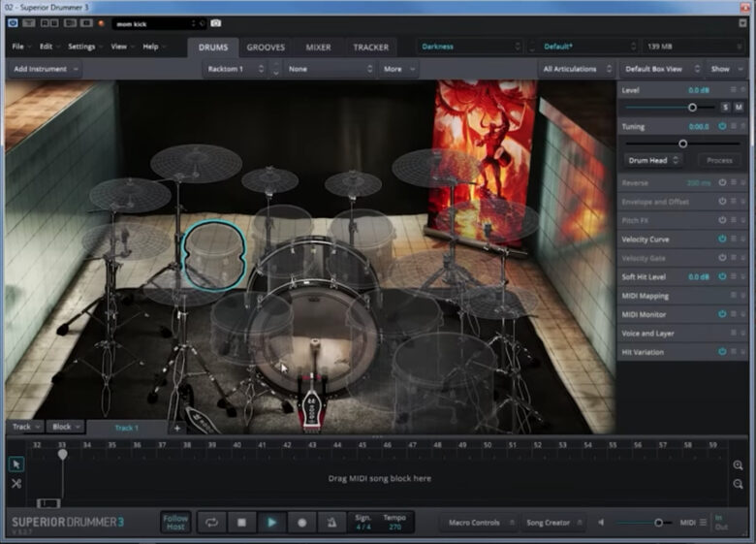
Task: Open the Macro Controls panel
Action: click(x=481, y=523)
